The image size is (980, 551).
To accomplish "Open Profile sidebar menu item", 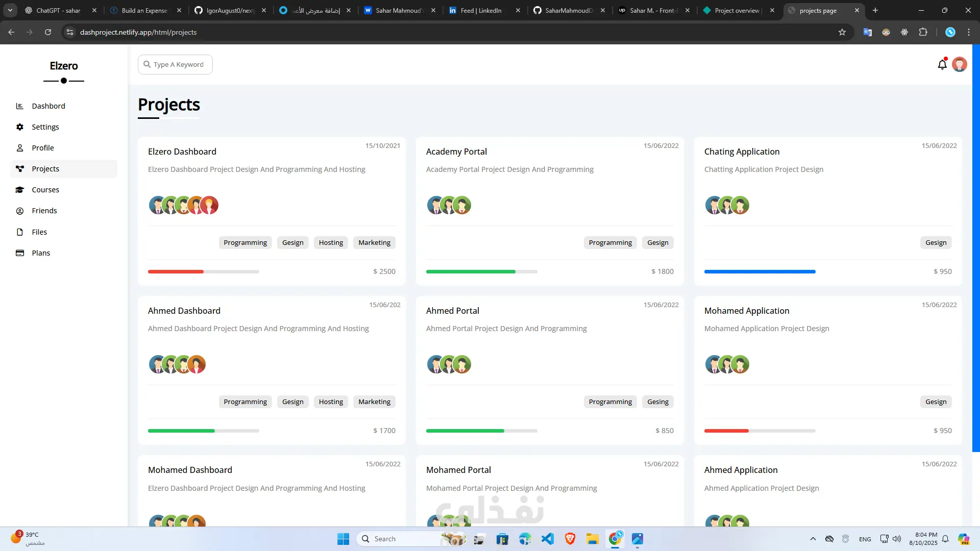I will coord(43,148).
